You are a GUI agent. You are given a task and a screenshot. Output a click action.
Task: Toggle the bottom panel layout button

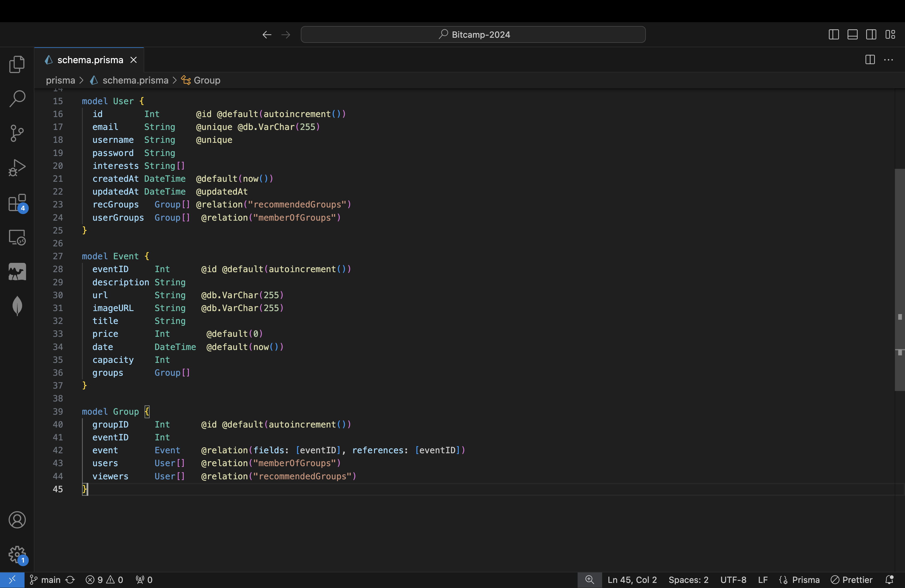tap(852, 35)
